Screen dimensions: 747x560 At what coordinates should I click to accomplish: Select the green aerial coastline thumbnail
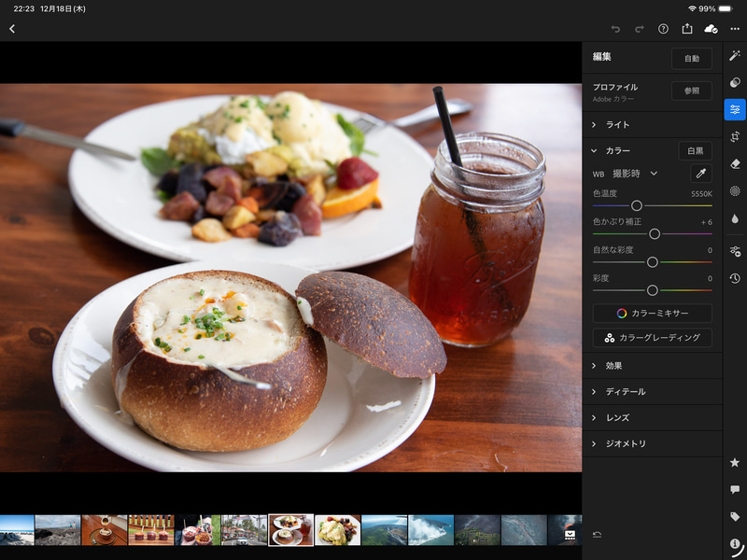coord(384,530)
